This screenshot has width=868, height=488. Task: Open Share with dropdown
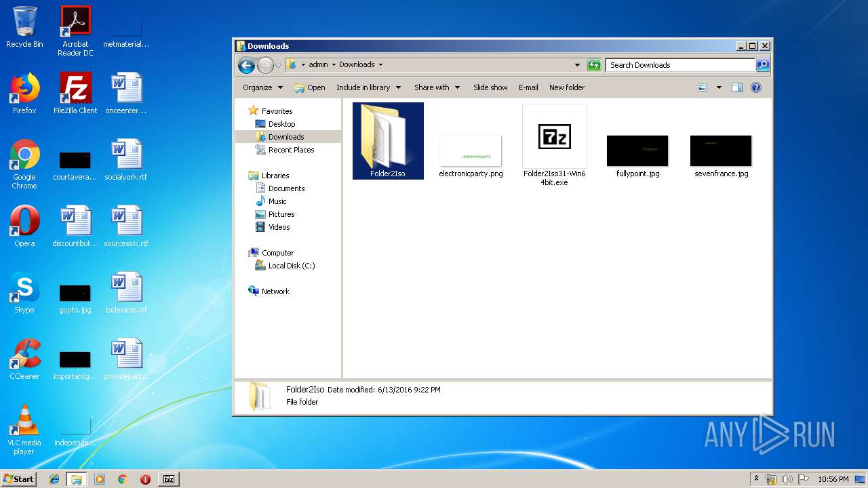point(437,87)
